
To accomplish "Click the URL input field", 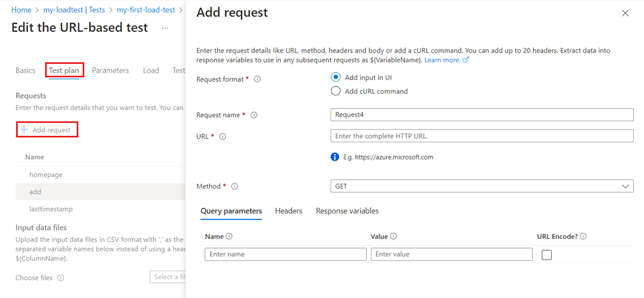I will pyautogui.click(x=481, y=136).
